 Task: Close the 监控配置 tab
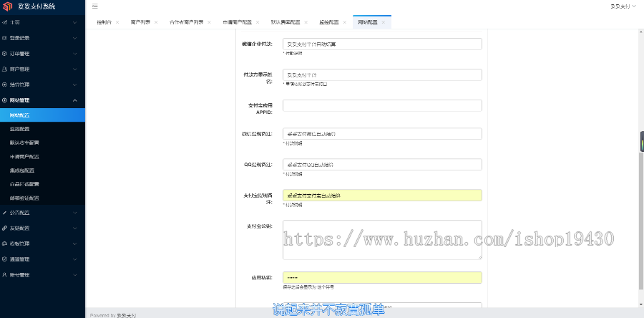click(345, 23)
